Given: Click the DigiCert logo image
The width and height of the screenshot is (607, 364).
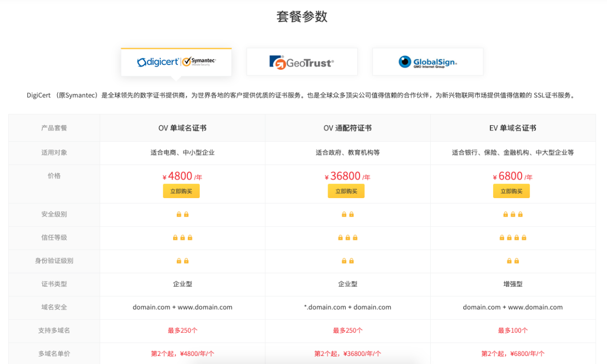Looking at the screenshot, I should 157,62.
